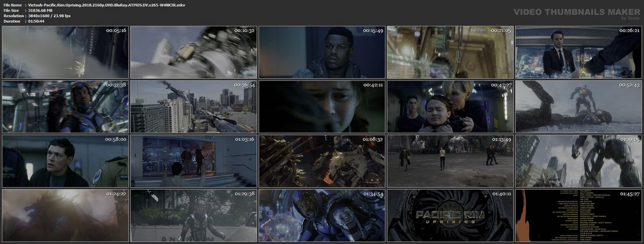Open the credits frame at 01:45:27

(579, 215)
